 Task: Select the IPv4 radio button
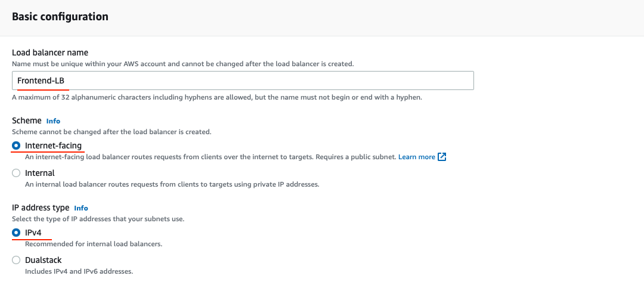pyautogui.click(x=16, y=233)
